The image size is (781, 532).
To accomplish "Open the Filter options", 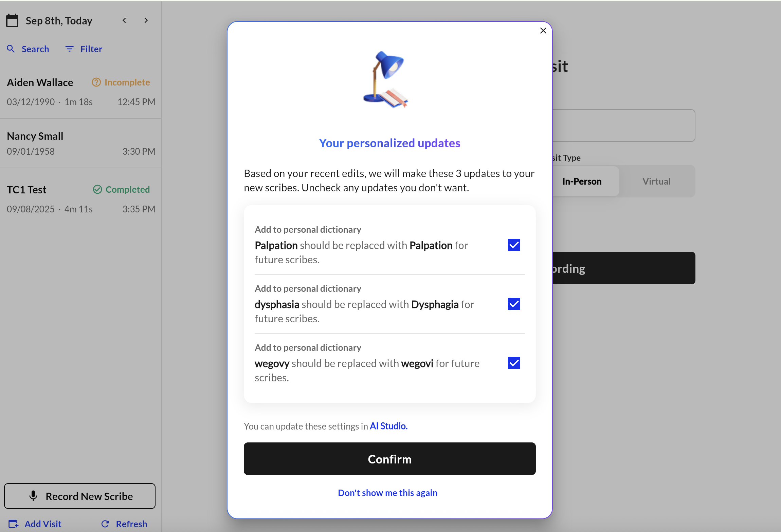I will pyautogui.click(x=84, y=49).
